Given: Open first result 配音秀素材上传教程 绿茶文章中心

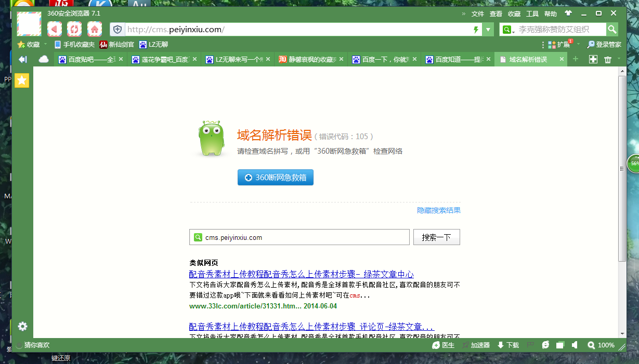Looking at the screenshot, I should (302, 274).
